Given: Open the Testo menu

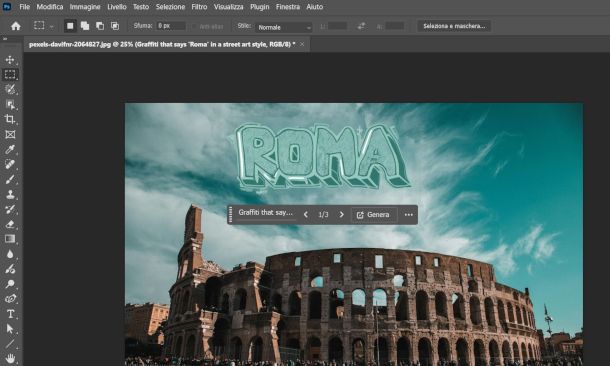Looking at the screenshot, I should (x=141, y=7).
